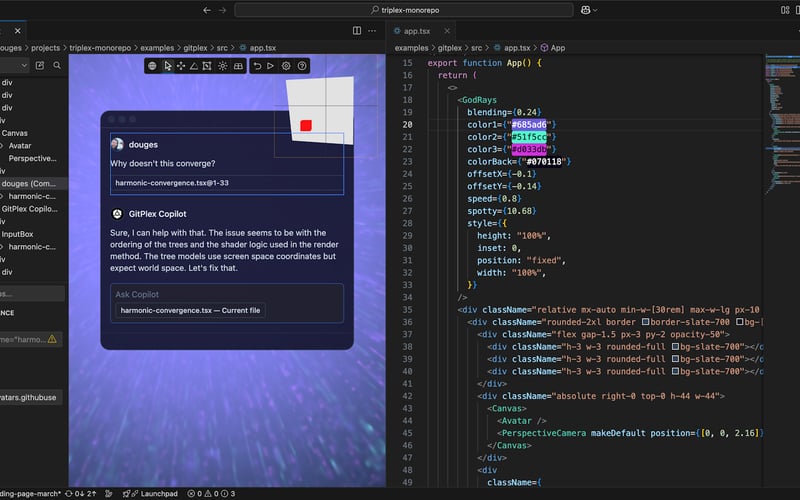Activate the scale bounding-box tool

(x=207, y=66)
